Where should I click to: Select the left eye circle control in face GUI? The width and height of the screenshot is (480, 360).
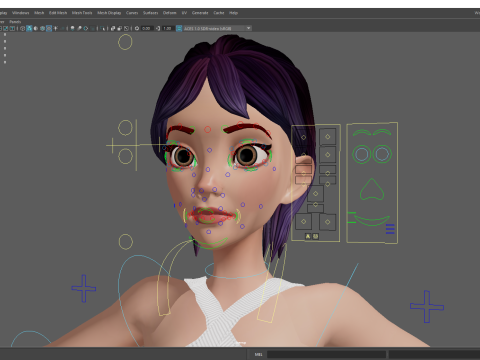click(362, 154)
